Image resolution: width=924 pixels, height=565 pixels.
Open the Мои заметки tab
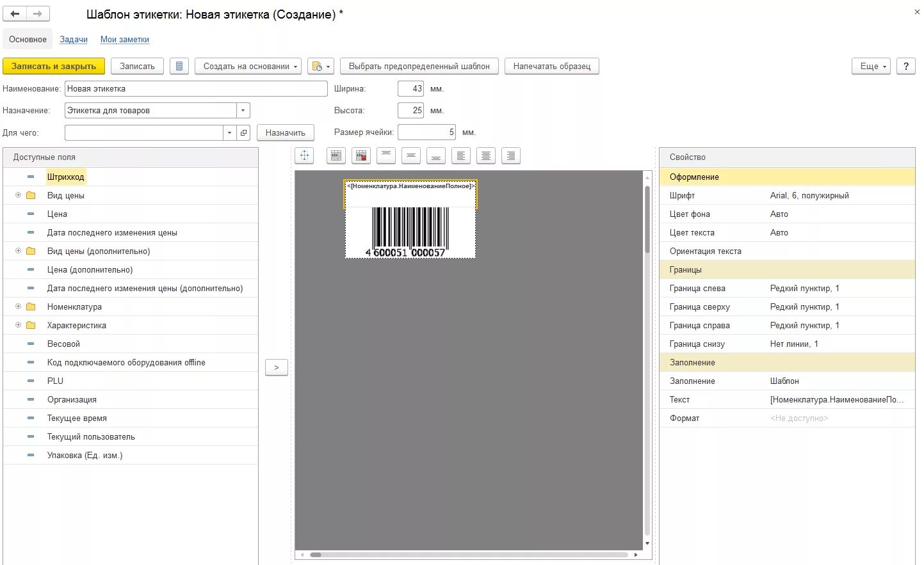tap(125, 39)
